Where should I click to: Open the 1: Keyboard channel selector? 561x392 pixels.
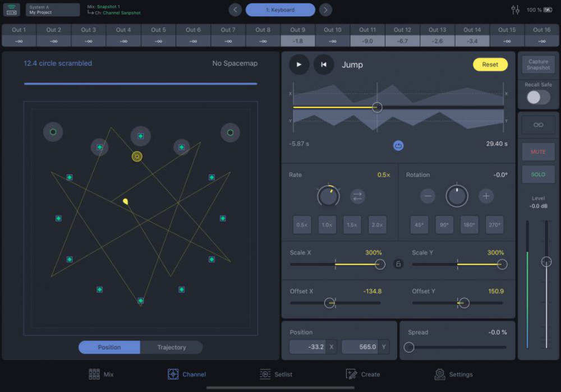tap(280, 10)
